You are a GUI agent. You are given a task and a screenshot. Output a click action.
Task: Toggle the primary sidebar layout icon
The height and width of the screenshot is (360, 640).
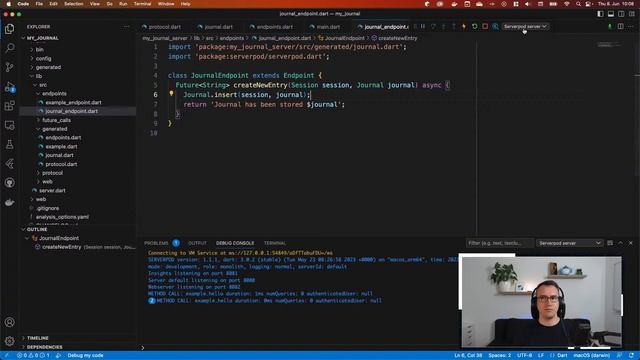(600, 14)
